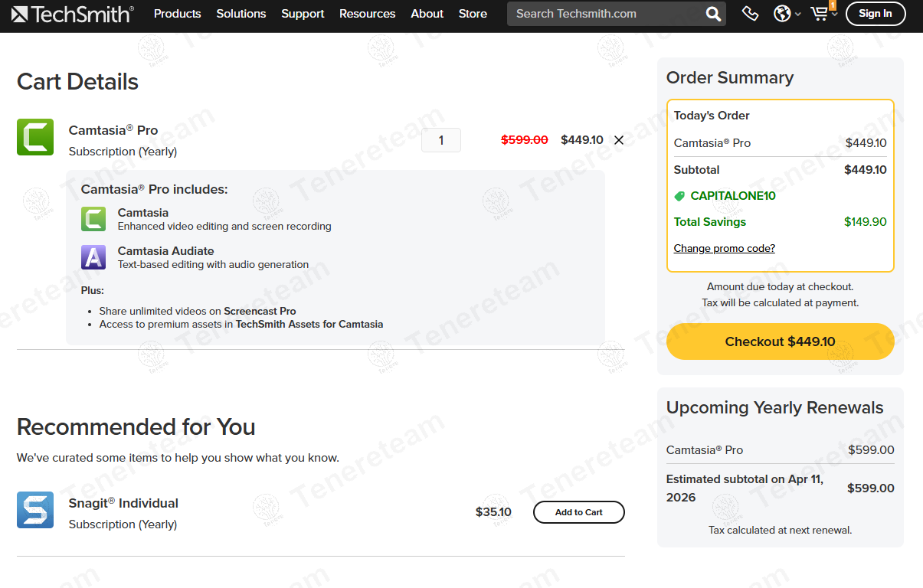Click the Camtasia Pro product icon
This screenshot has height=588, width=923.
pos(35,137)
